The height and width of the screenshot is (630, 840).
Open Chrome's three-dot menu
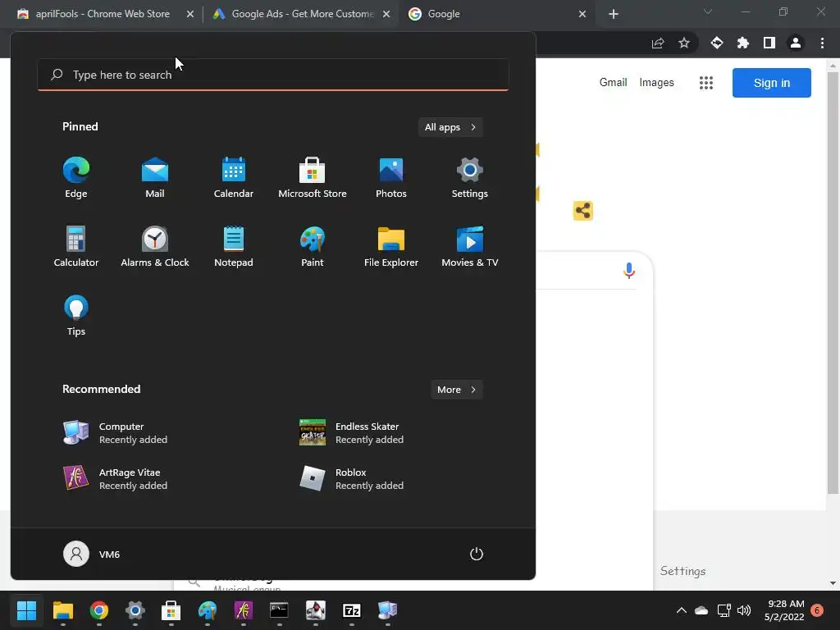(x=822, y=43)
